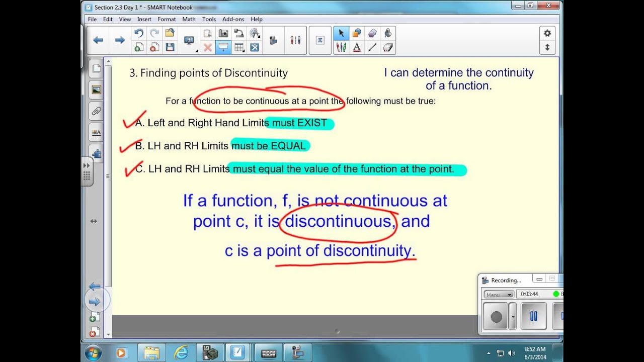
Task: Open the Add-ons menu
Action: pyautogui.click(x=233, y=19)
